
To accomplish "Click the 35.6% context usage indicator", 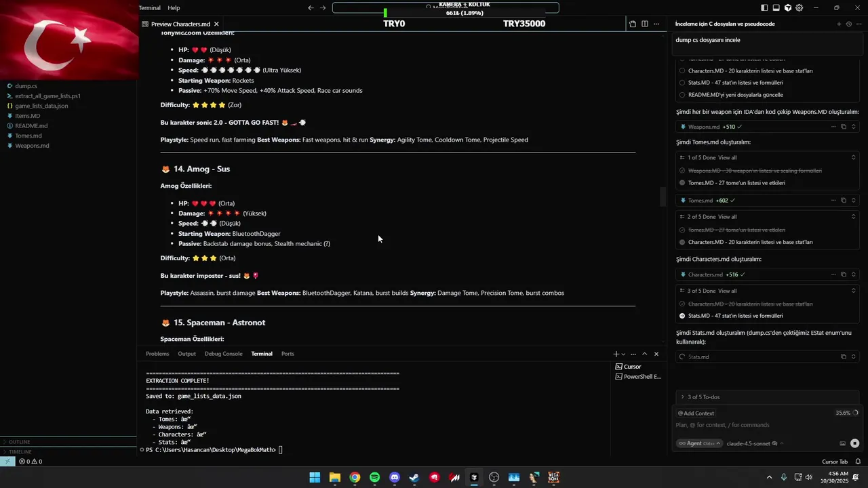I will click(846, 413).
